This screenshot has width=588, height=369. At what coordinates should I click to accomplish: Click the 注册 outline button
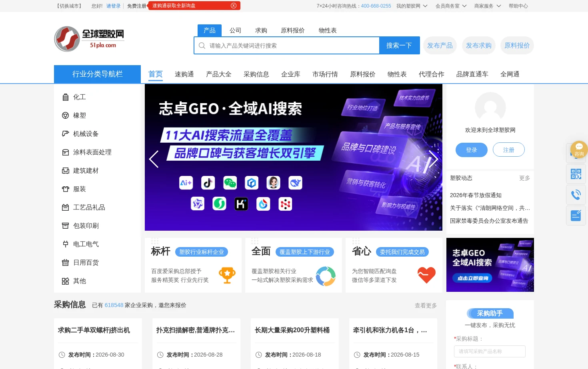point(509,150)
